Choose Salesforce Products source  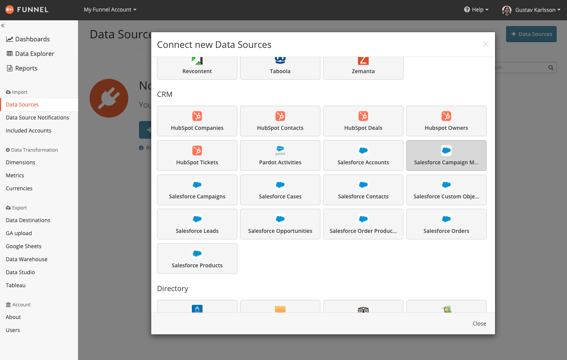(197, 258)
